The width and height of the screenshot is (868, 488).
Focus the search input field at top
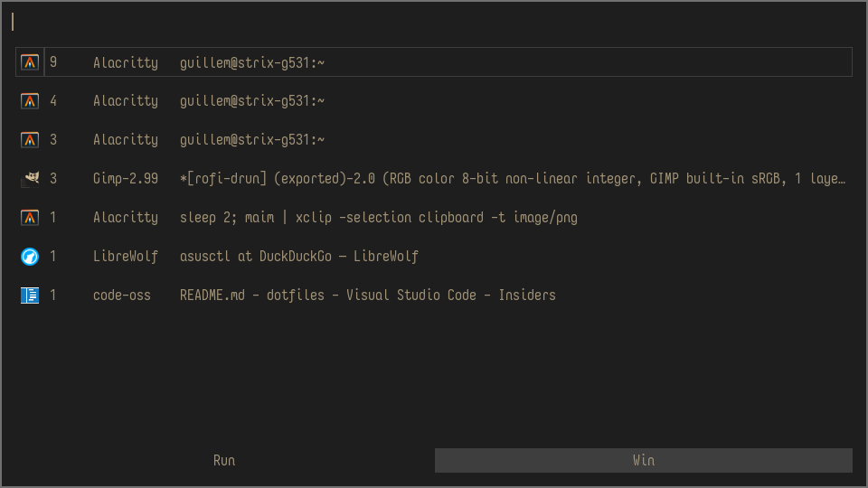(x=434, y=22)
